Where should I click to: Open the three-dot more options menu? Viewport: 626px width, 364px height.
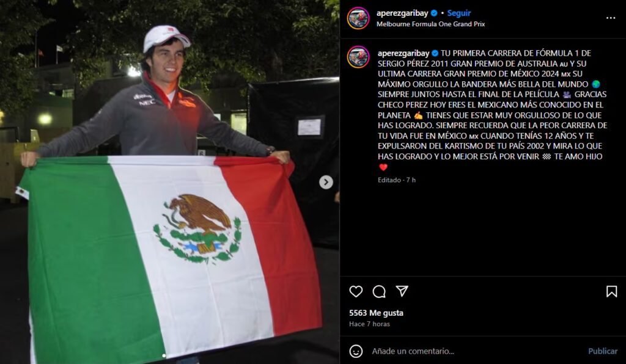(x=611, y=18)
